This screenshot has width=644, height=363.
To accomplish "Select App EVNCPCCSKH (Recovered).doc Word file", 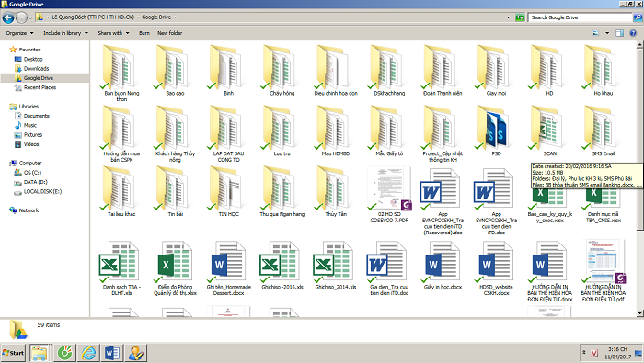I will point(443,200).
